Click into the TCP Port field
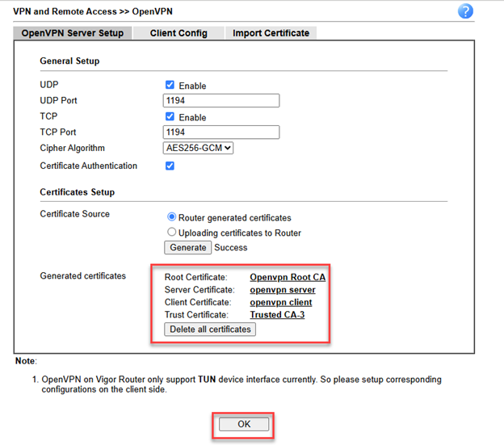The image size is (504, 445). [x=220, y=132]
